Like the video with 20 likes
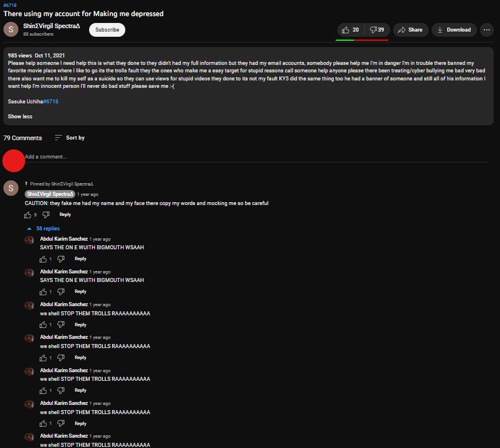The width and height of the screenshot is (500, 448). click(349, 30)
